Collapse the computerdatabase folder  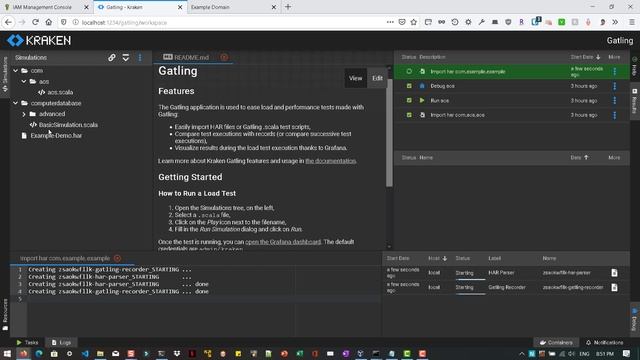(16, 103)
